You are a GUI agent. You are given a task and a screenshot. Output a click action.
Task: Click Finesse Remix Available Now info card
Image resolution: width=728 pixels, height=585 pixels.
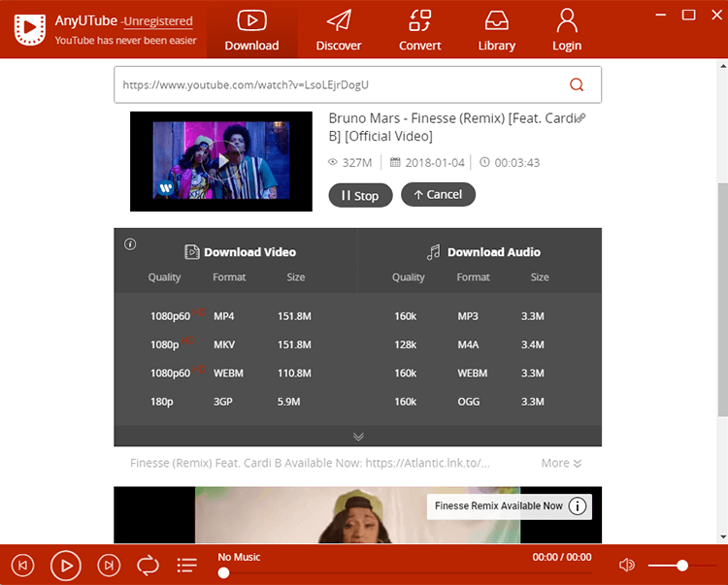509,506
